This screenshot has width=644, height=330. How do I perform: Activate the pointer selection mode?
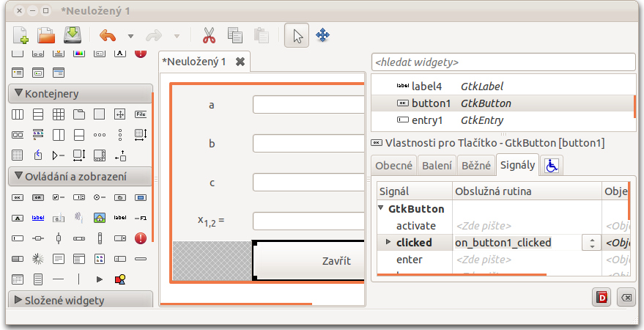tap(297, 35)
